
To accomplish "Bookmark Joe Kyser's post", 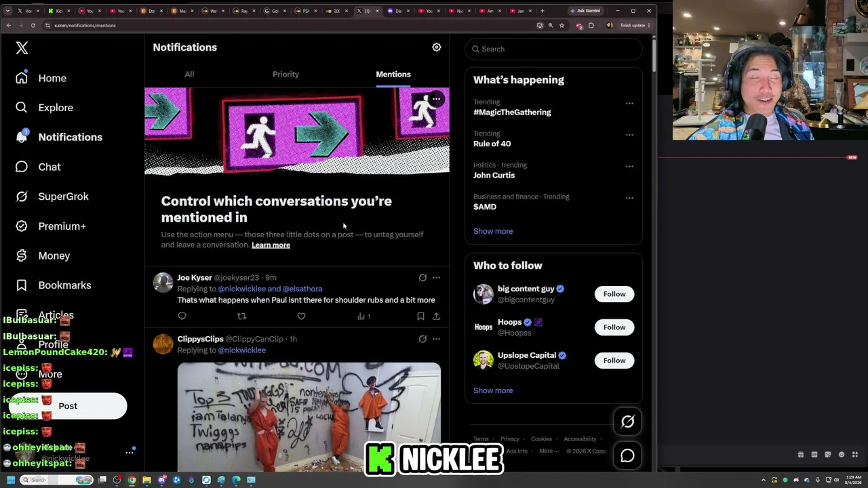I will tap(420, 317).
